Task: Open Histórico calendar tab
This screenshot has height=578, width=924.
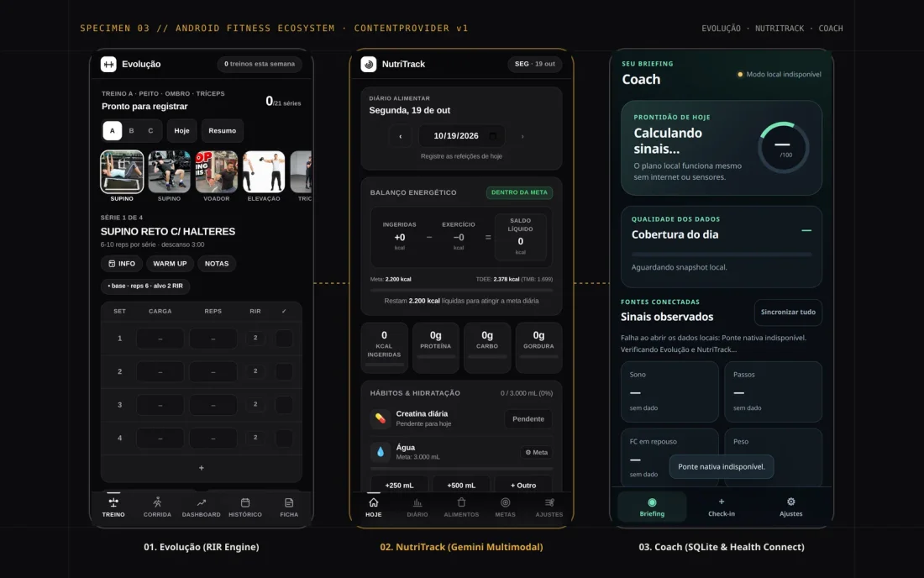Action: click(245, 507)
